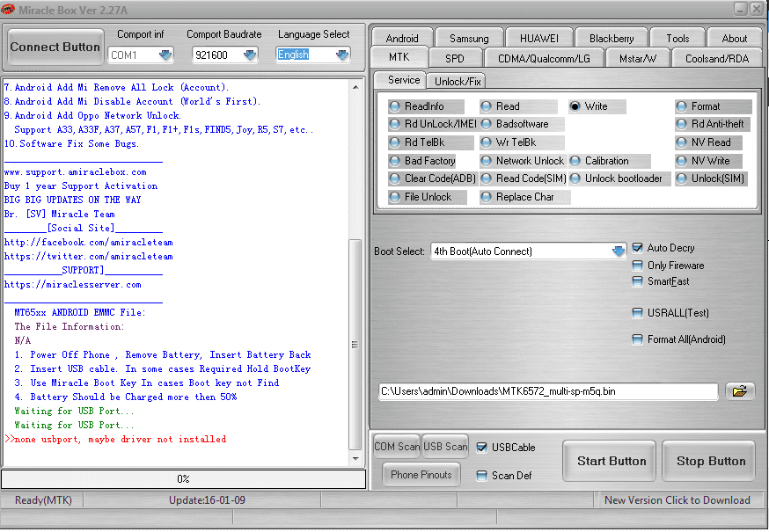The width and height of the screenshot is (769, 532).
Task: Select the Badsoftware radio option
Action: (x=486, y=124)
